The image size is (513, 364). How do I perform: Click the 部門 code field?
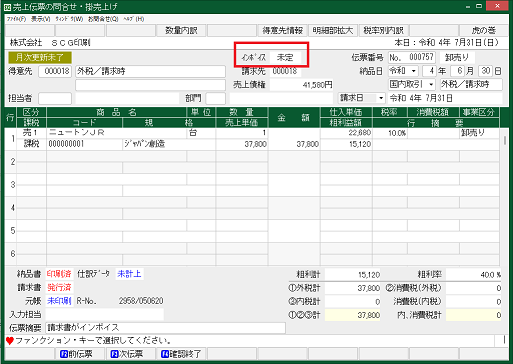[x=215, y=98]
